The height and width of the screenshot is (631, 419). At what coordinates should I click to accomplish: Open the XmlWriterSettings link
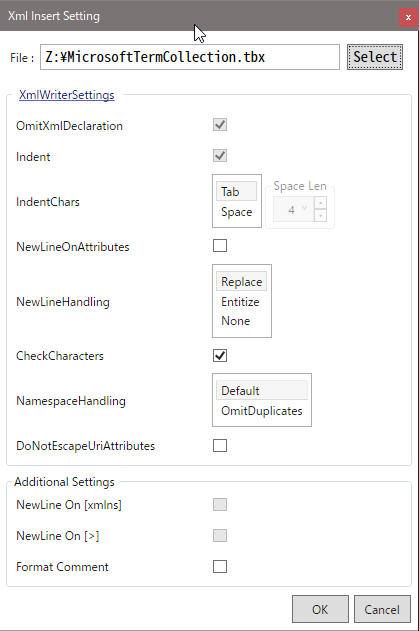[66, 95]
